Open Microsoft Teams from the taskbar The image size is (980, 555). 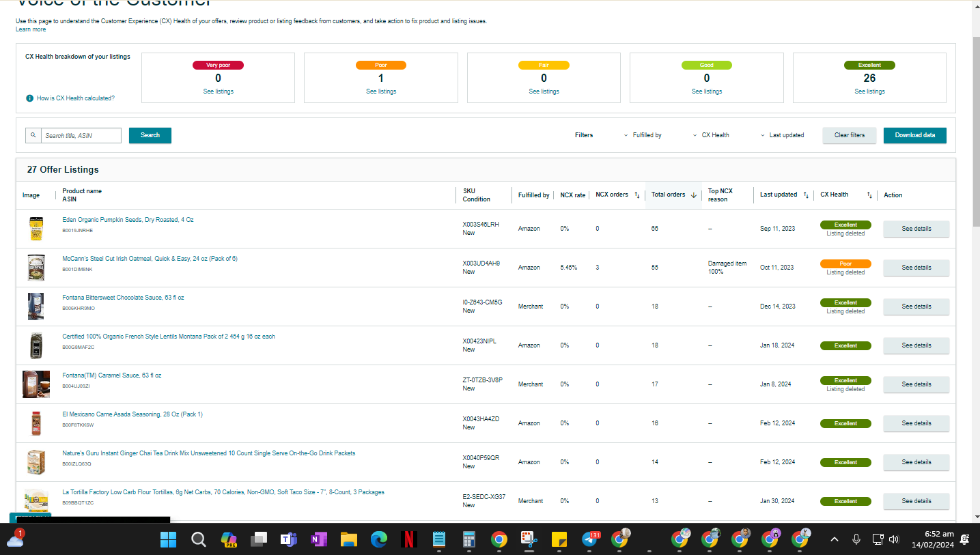click(289, 539)
